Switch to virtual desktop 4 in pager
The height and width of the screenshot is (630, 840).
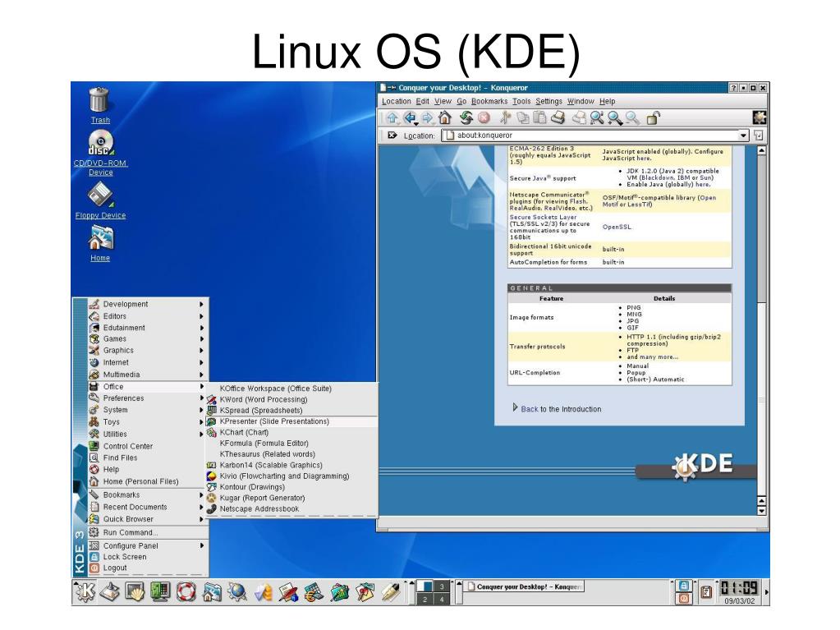(442, 599)
